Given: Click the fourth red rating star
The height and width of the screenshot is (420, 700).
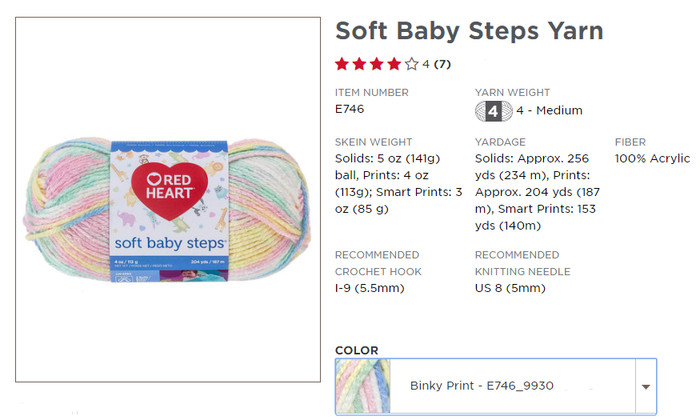Looking at the screenshot, I should 394,64.
